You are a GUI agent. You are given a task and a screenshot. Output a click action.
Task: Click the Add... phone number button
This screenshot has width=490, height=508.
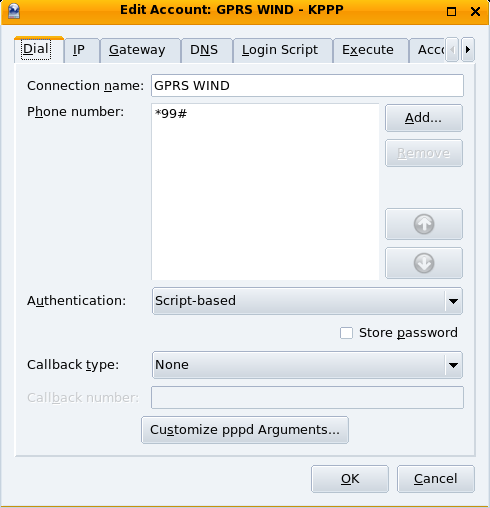pos(424,118)
